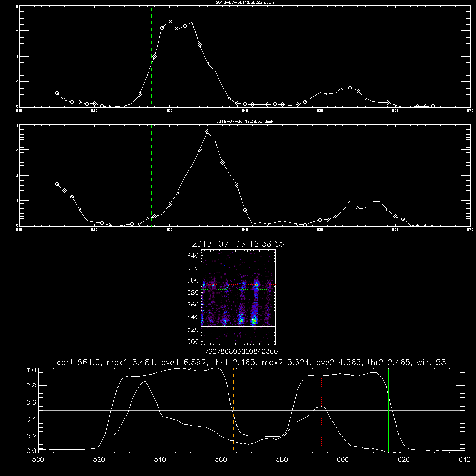Click y-axis label 0.2 of bottom plot
This screenshot has height=476, width=476.
31,436
